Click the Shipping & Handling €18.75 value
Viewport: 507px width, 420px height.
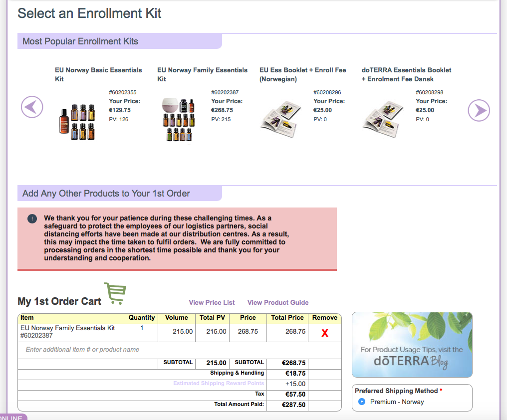(x=295, y=374)
